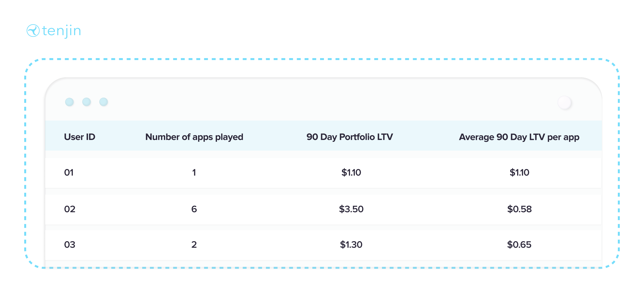Click the $0.58 average LTV value

pos(519,209)
